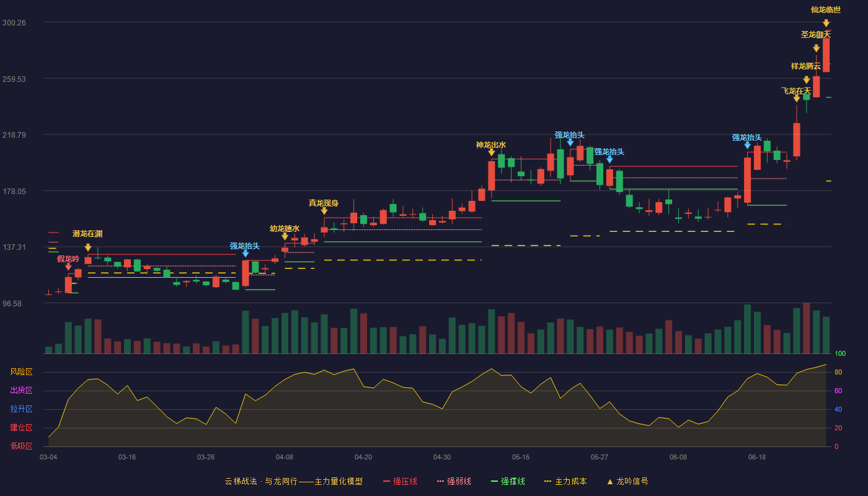Click the yellow arrow under 仙龙临世
The width and height of the screenshot is (868, 496).
[x=826, y=24]
